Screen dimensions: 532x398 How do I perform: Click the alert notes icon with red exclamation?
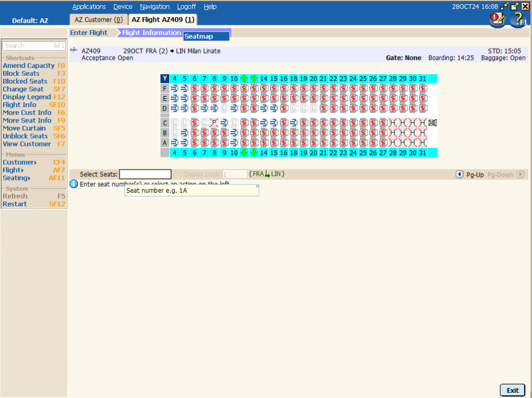tap(497, 19)
